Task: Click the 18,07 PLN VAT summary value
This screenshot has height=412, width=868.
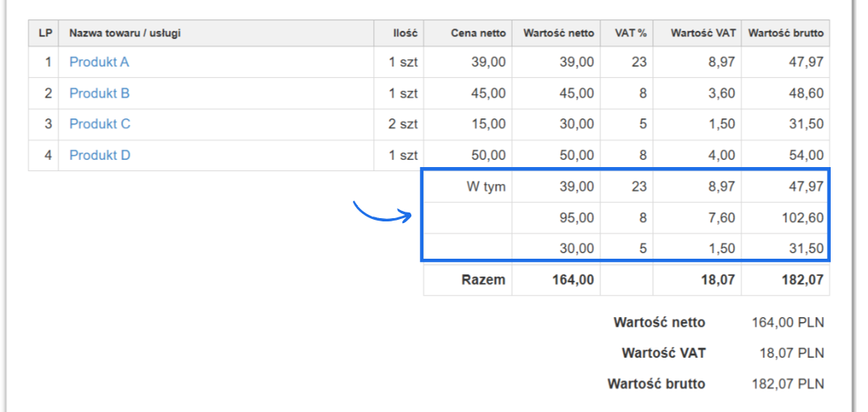Action: click(791, 353)
